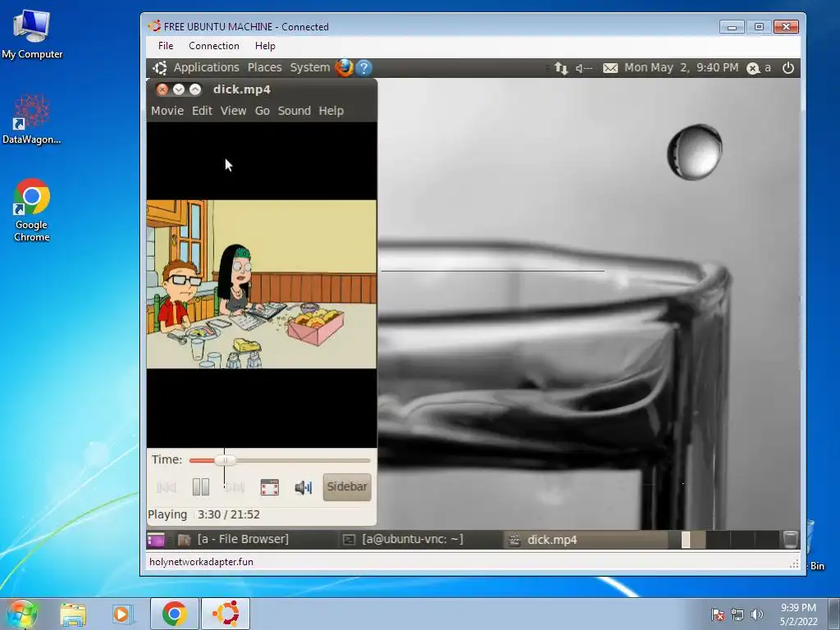Click the Time seek slider handle
The height and width of the screenshot is (630, 840).
point(225,460)
